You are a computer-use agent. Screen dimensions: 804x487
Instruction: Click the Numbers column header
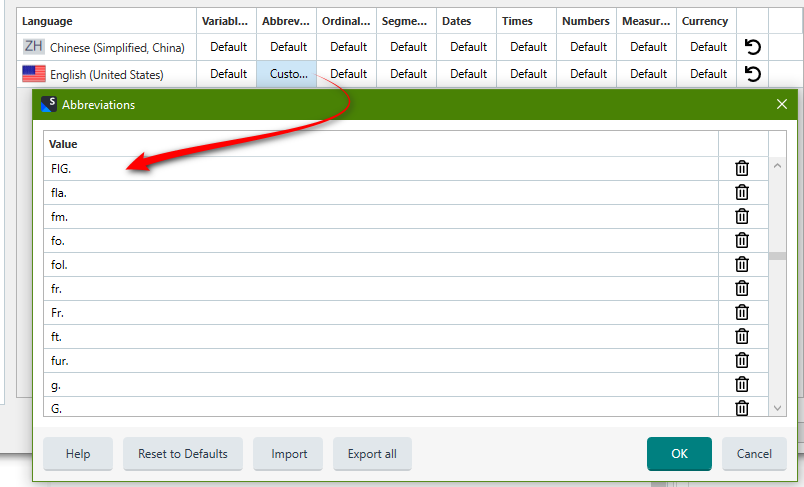click(586, 21)
